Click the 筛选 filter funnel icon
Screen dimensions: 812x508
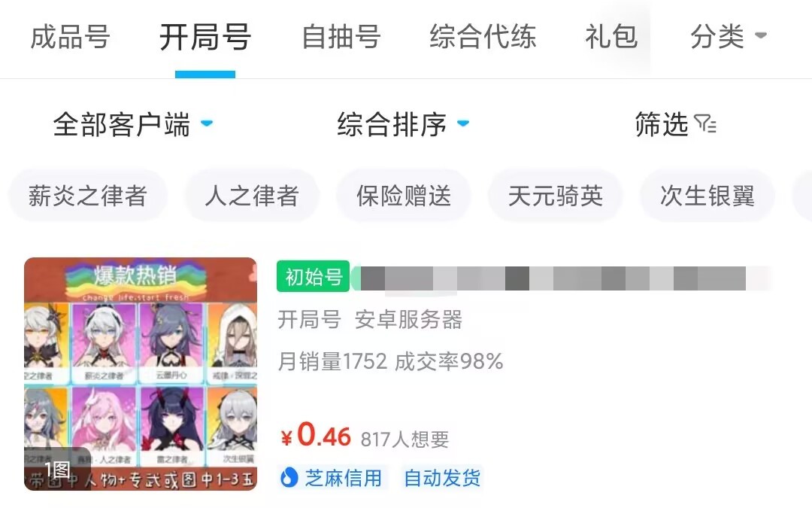(705, 124)
